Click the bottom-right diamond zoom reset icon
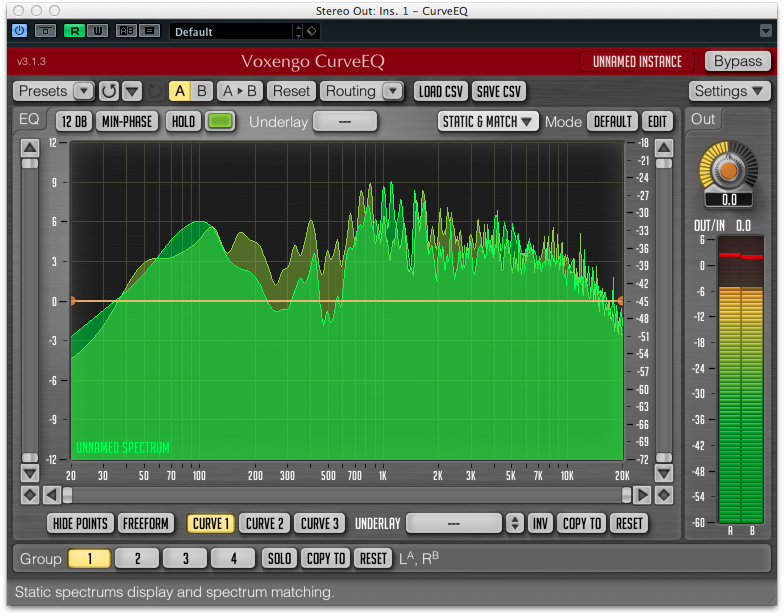The image size is (784, 616). tap(664, 496)
